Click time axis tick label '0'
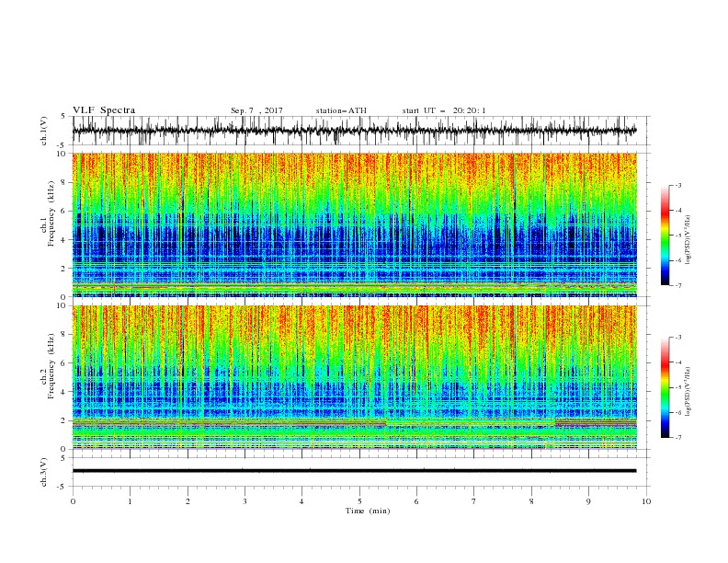This screenshot has height=563, width=728. coord(73,501)
